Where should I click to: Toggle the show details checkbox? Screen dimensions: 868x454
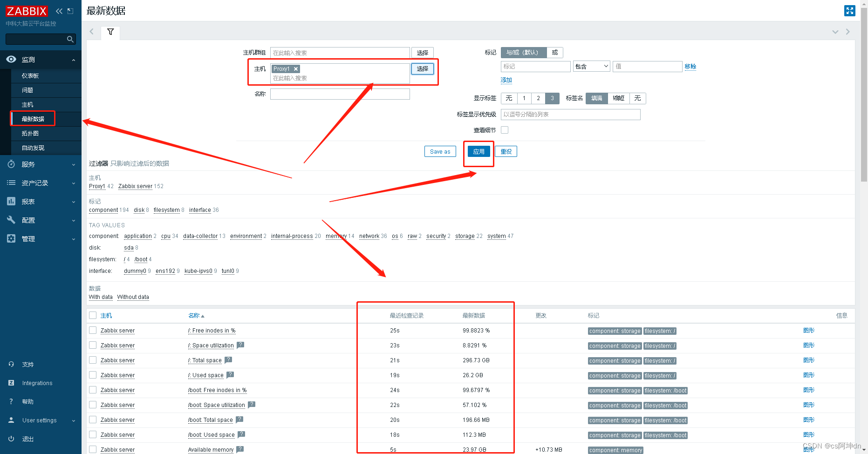[x=505, y=130]
